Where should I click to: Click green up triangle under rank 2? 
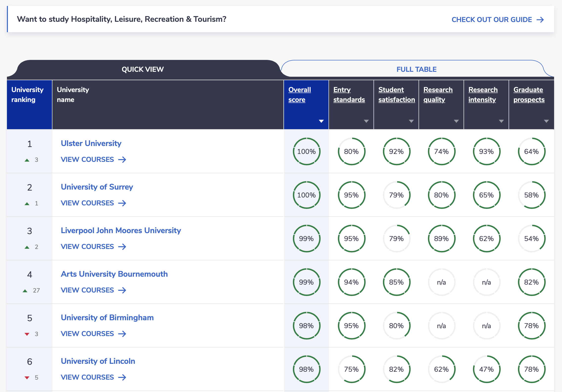27,204
